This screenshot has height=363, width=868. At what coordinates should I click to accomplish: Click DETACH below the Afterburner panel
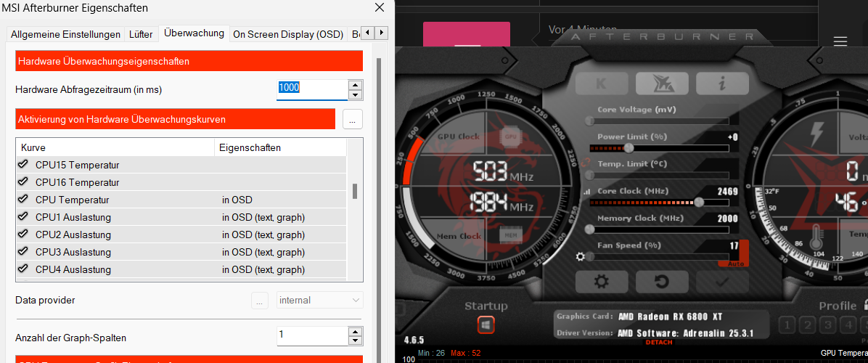point(659,343)
